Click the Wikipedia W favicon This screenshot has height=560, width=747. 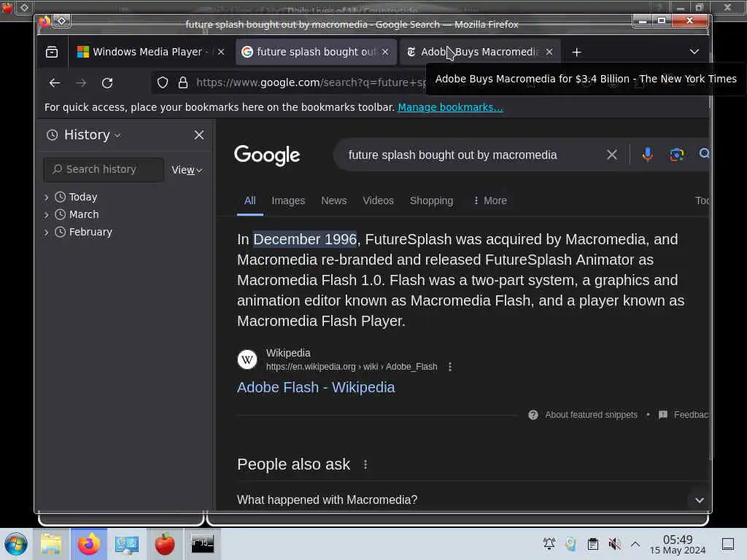247,359
